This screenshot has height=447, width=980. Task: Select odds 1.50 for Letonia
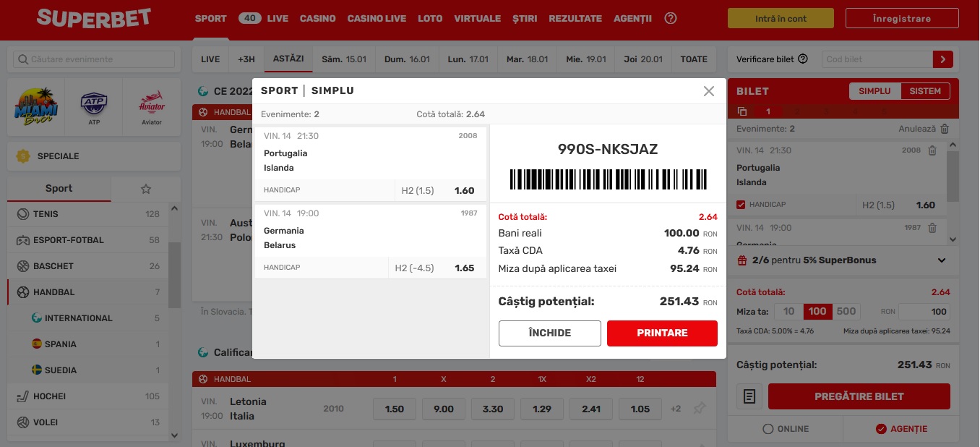coord(395,409)
